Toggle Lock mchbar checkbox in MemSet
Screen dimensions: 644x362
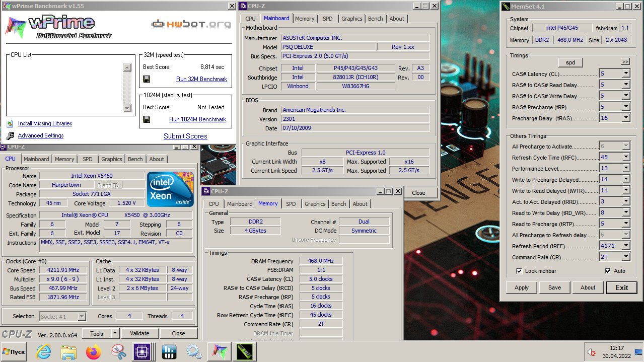519,271
